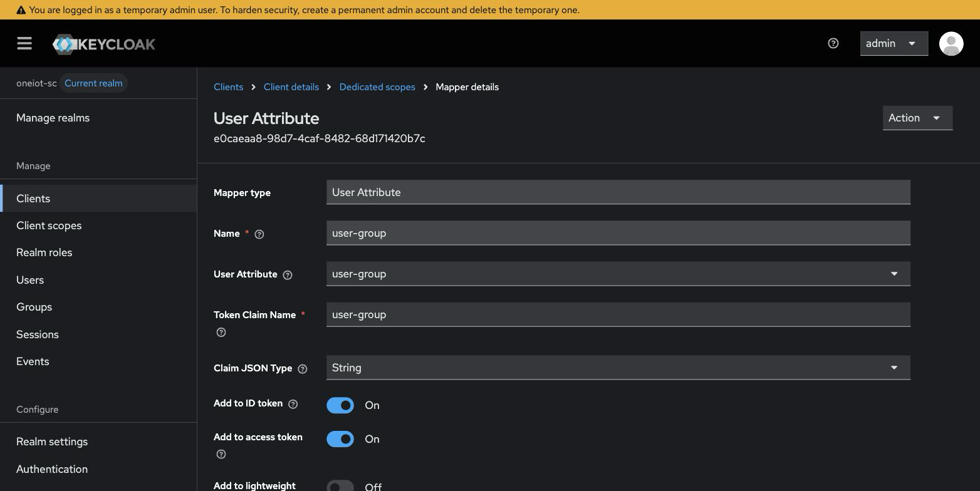Show help for User Attribute field
The width and height of the screenshot is (980, 491).
(288, 275)
